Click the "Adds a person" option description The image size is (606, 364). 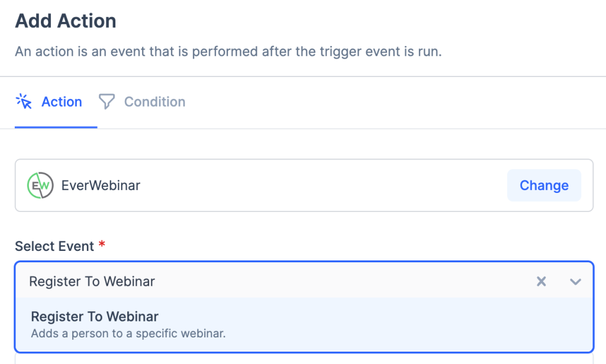pos(128,333)
